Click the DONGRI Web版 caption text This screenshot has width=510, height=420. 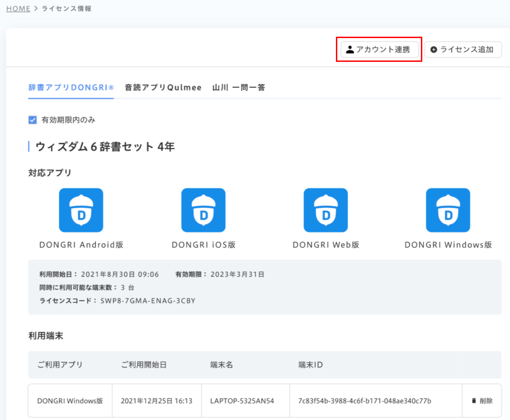click(326, 245)
